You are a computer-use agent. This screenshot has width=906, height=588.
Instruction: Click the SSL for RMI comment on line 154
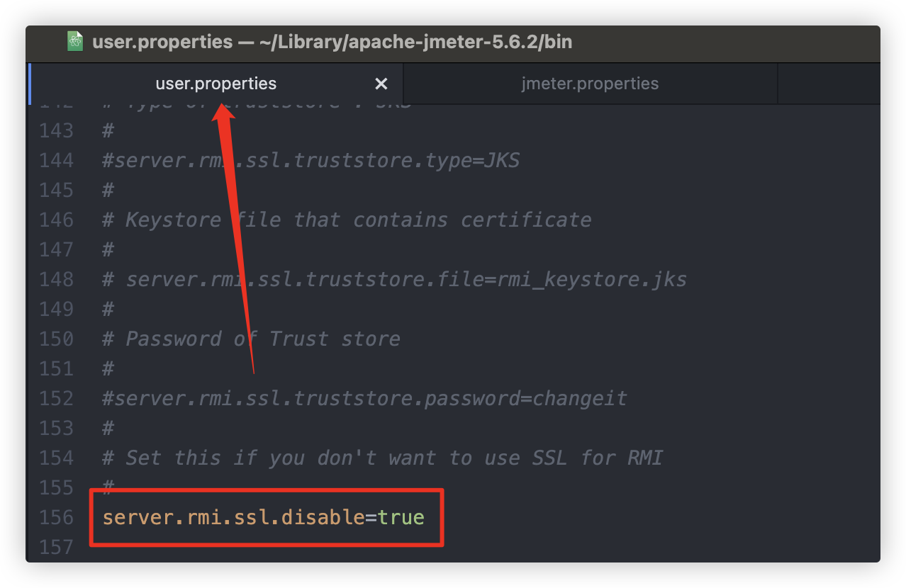(383, 458)
